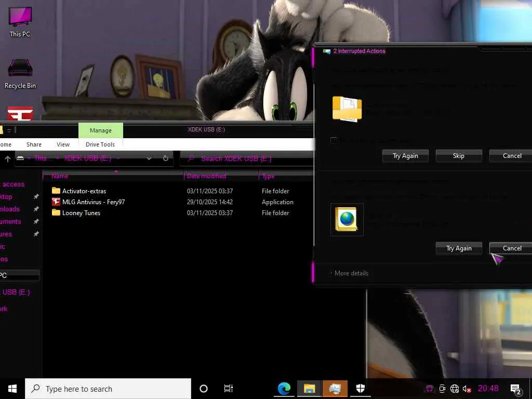Select the Manage contextual tab
Screen dimensions: 532x399
101,130
